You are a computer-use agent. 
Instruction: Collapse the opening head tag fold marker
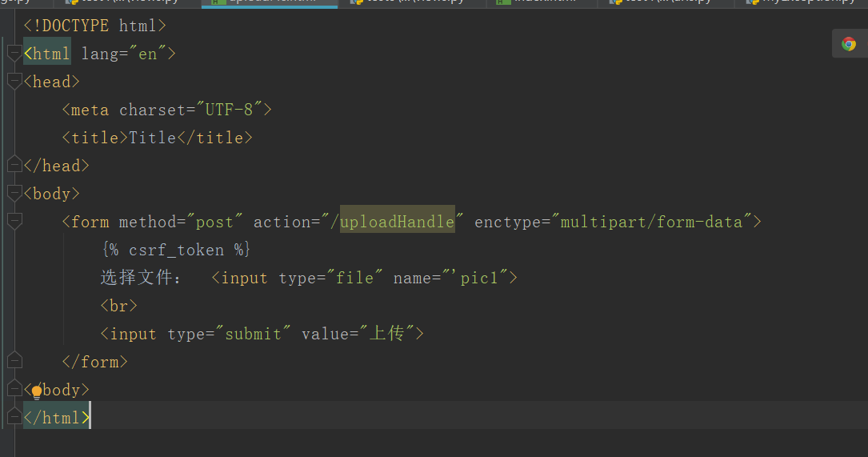point(14,82)
